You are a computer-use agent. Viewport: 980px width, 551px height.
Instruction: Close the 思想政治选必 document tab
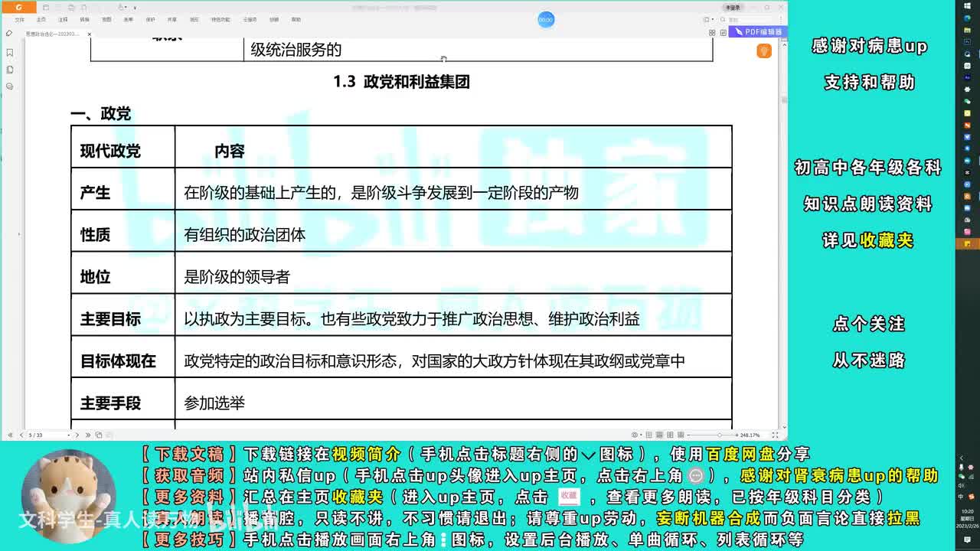click(x=90, y=34)
